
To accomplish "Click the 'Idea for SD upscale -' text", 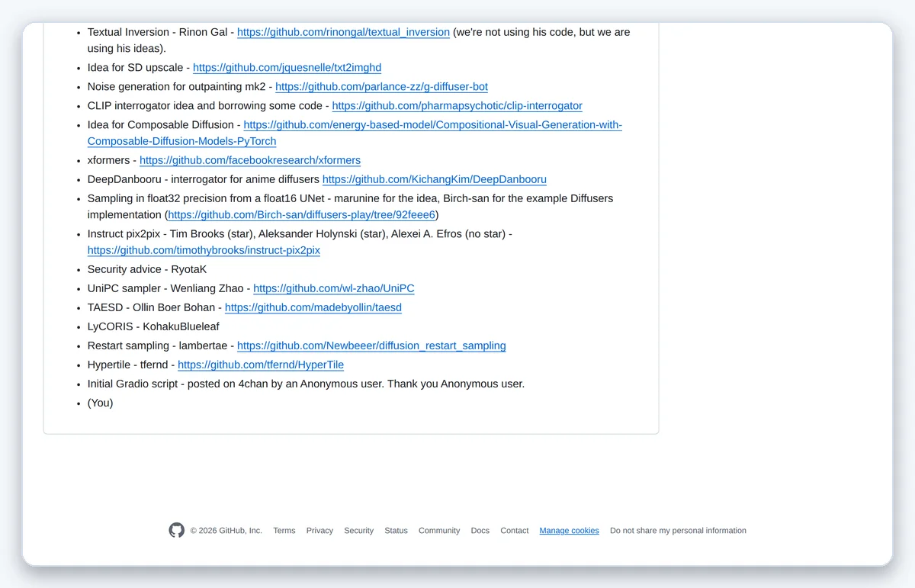I will (139, 68).
